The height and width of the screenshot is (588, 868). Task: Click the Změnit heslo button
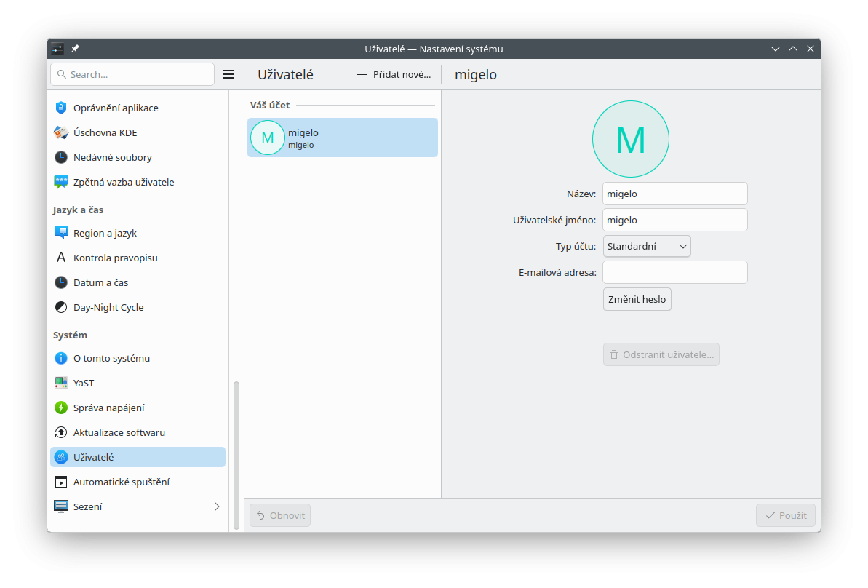click(x=637, y=299)
